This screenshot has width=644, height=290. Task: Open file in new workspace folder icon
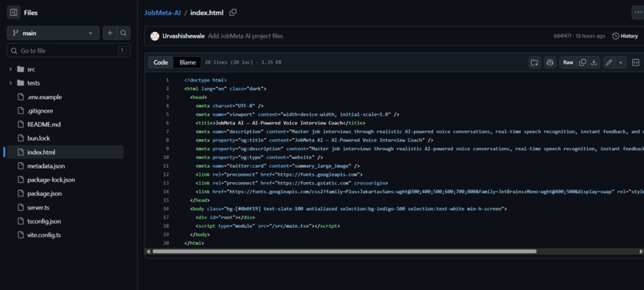click(535, 62)
